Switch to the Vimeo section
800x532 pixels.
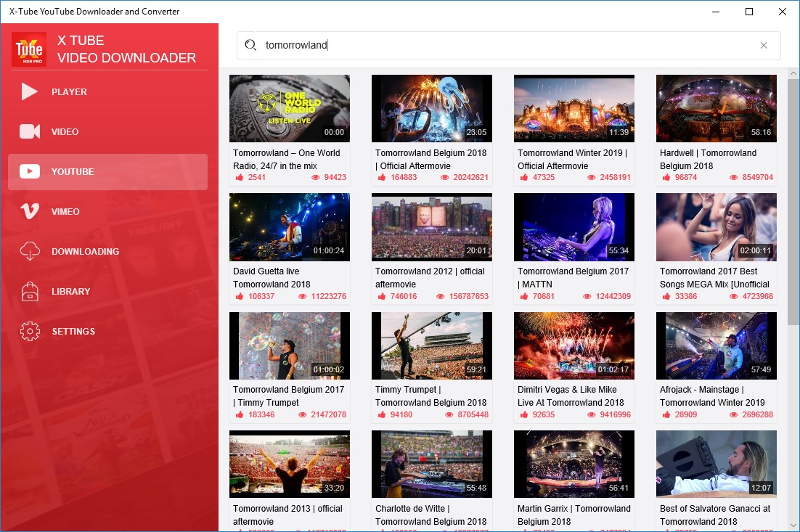(x=107, y=211)
